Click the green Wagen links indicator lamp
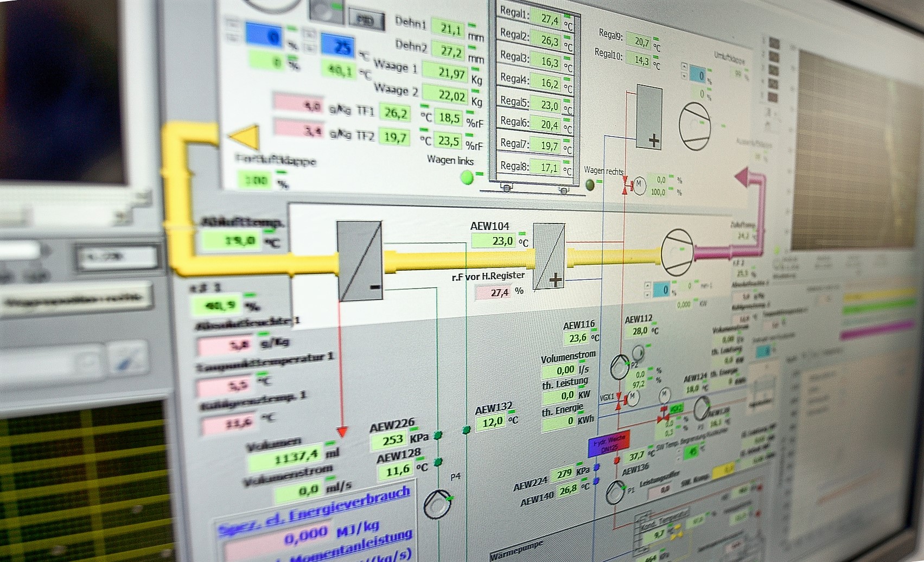This screenshot has height=562, width=924. [x=467, y=177]
